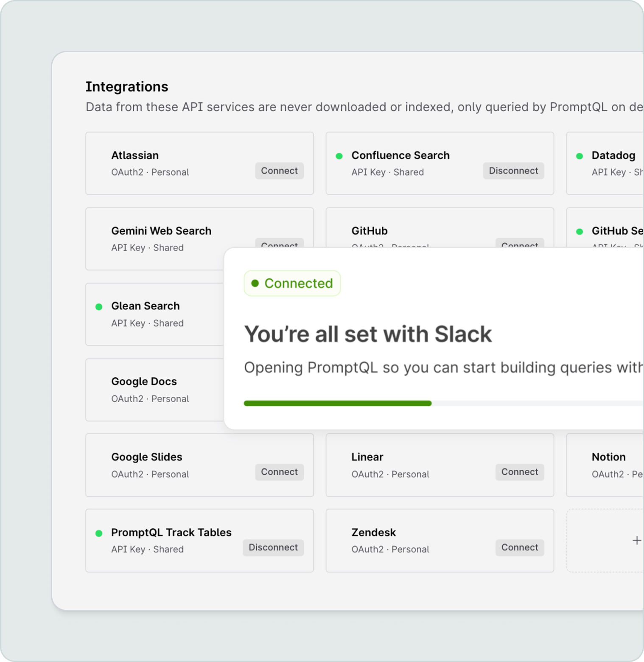
Task: Select the Notion integration card
Action: click(608, 457)
